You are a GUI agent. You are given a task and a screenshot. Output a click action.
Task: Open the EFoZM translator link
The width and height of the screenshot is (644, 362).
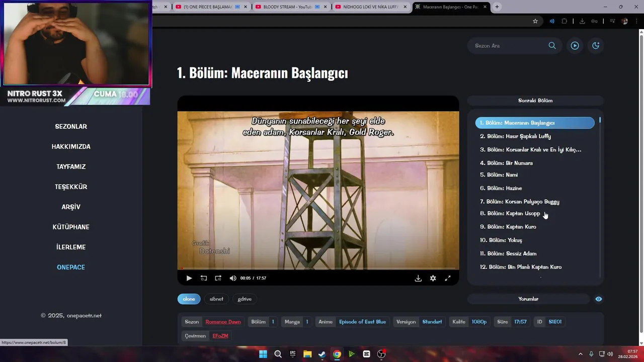pos(220,336)
